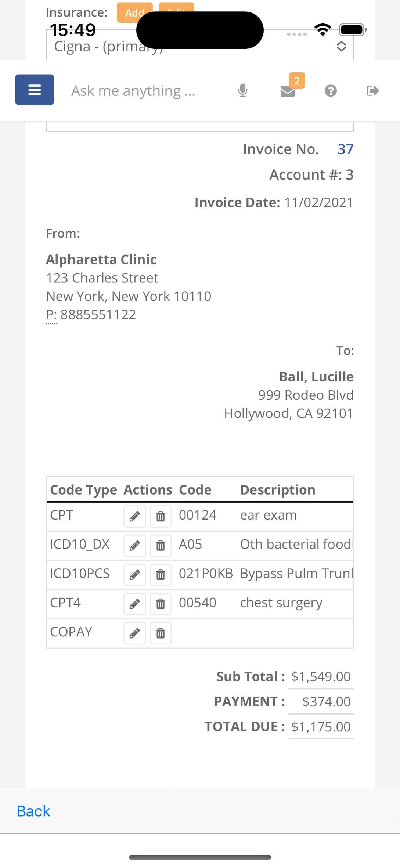Expand the Cigna primary insurance dropdown
400x868 pixels.
(200, 45)
